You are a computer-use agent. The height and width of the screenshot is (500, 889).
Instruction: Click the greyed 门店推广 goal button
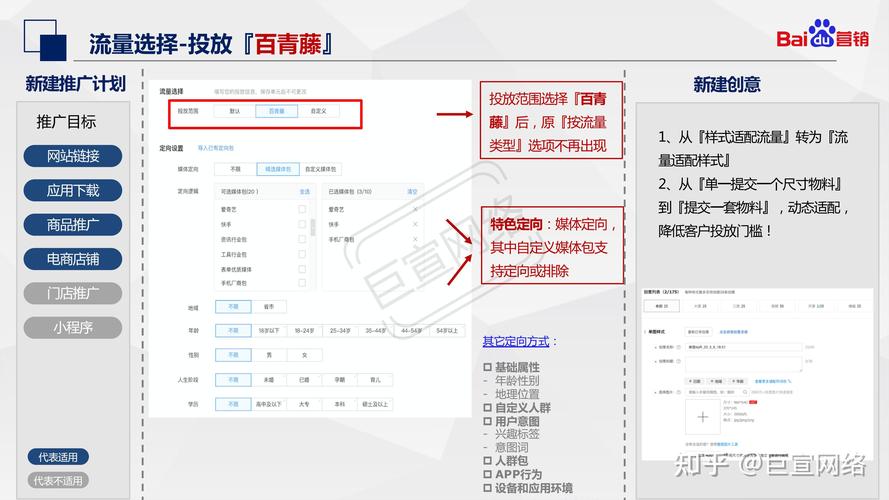[x=73, y=293]
